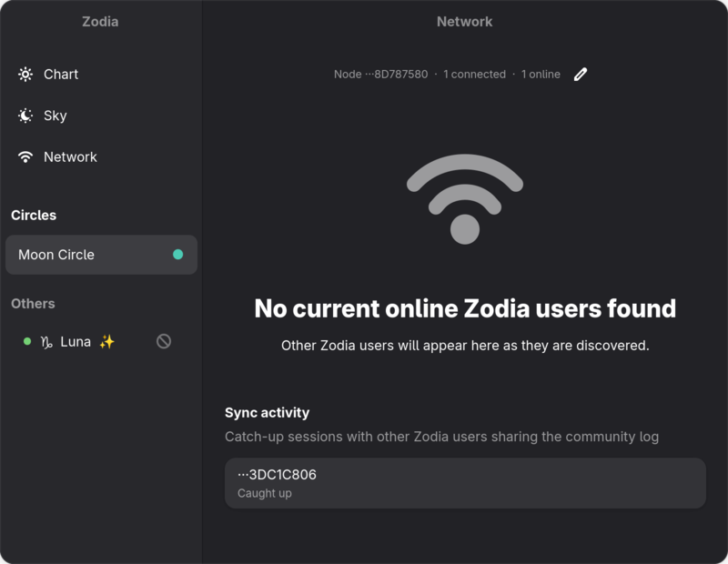Open the Moon Circle group
This screenshot has width=728, height=564.
(101, 255)
